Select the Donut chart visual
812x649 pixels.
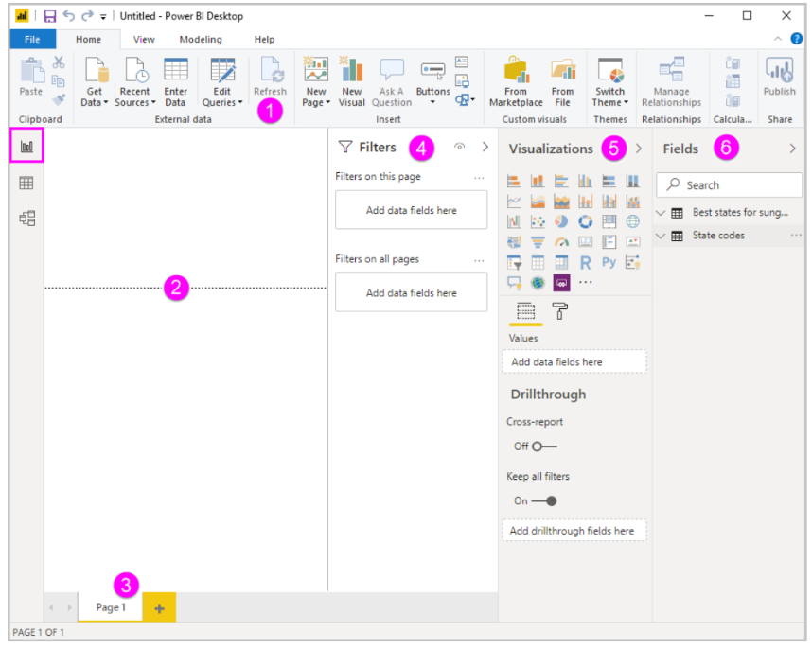coord(585,221)
